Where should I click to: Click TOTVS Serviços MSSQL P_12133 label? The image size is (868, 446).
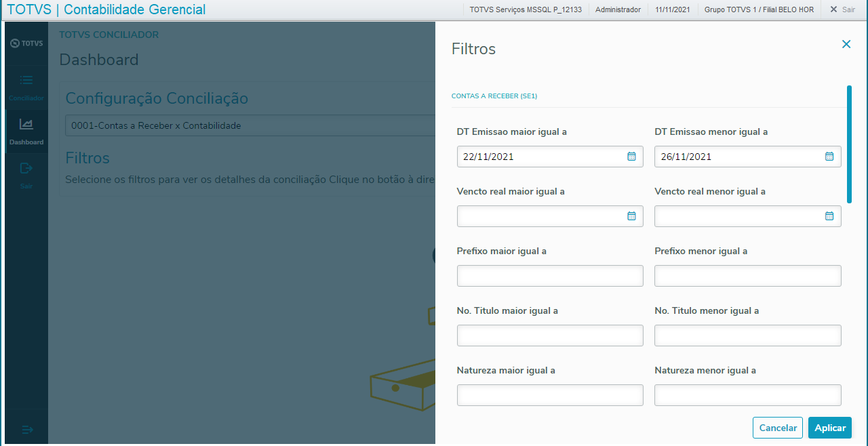click(x=526, y=10)
